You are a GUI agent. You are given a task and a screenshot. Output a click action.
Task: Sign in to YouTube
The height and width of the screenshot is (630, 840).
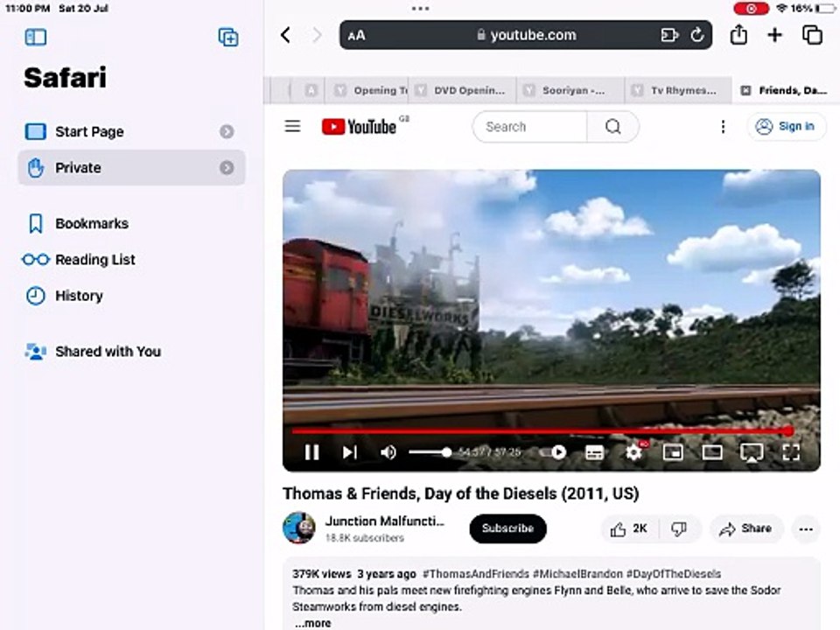[786, 126]
